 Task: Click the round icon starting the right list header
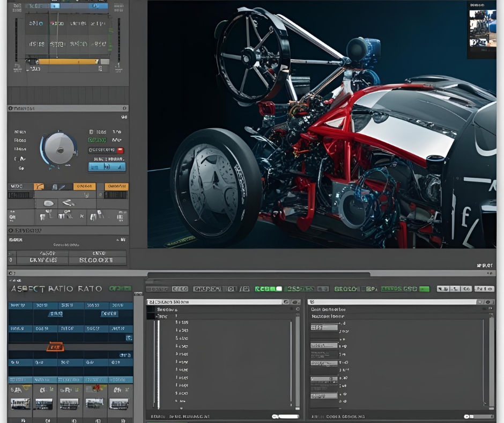(312, 302)
